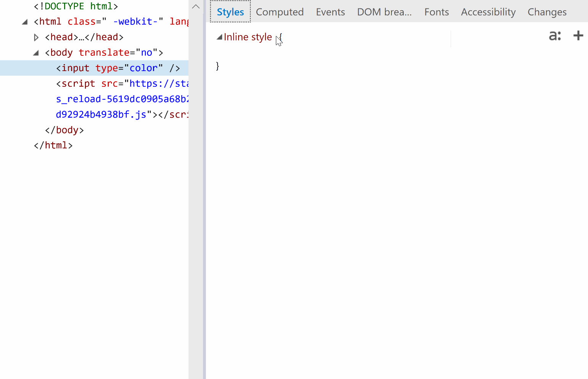Image resolution: width=588 pixels, height=379 pixels.
Task: Click the 'd92924b4938bf.js' script URL text
Action: (101, 115)
